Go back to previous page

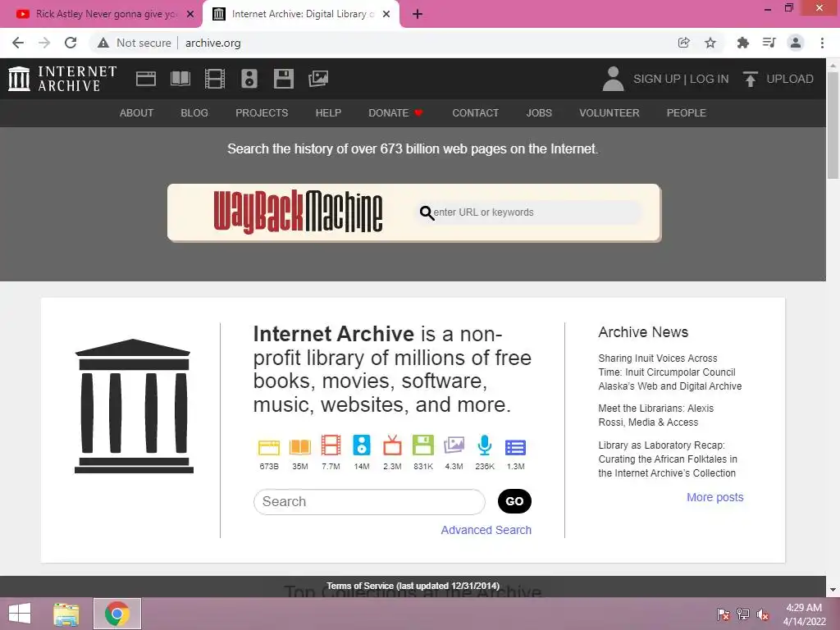18,43
